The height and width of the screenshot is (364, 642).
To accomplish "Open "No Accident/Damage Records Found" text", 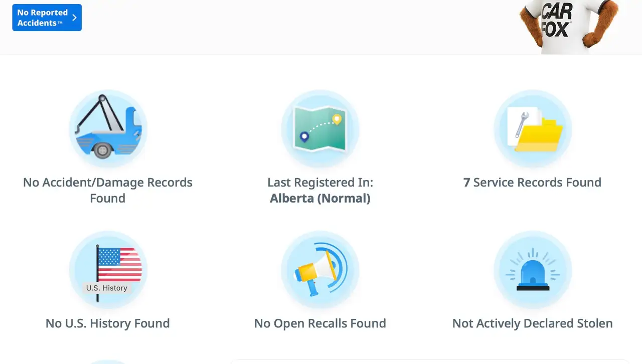I will (x=108, y=190).
